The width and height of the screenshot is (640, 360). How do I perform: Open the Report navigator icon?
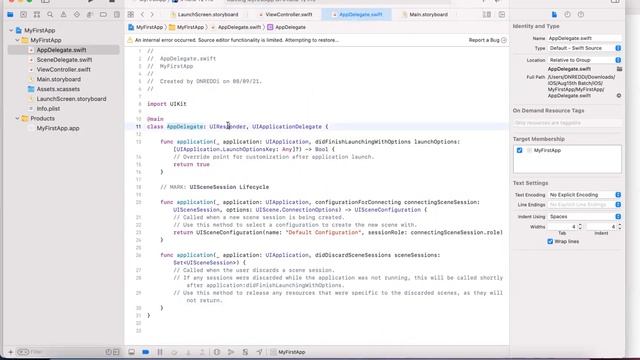coord(117,14)
